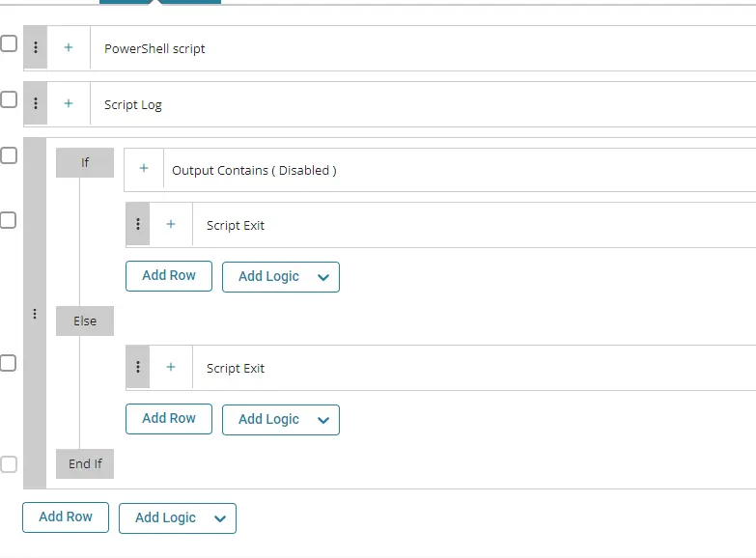This screenshot has height=558, width=756.
Task: Click the bottom Add Row button
Action: point(66,517)
